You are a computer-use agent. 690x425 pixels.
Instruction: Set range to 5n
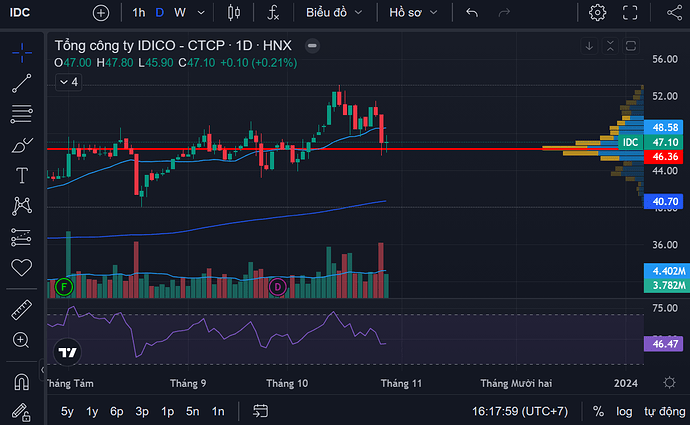pyautogui.click(x=192, y=411)
